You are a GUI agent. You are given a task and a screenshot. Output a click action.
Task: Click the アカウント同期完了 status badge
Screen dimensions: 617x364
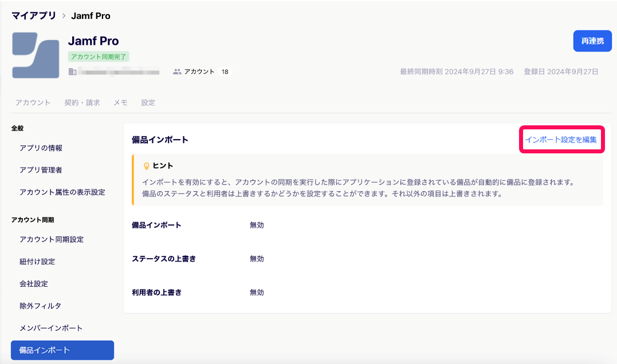point(99,57)
